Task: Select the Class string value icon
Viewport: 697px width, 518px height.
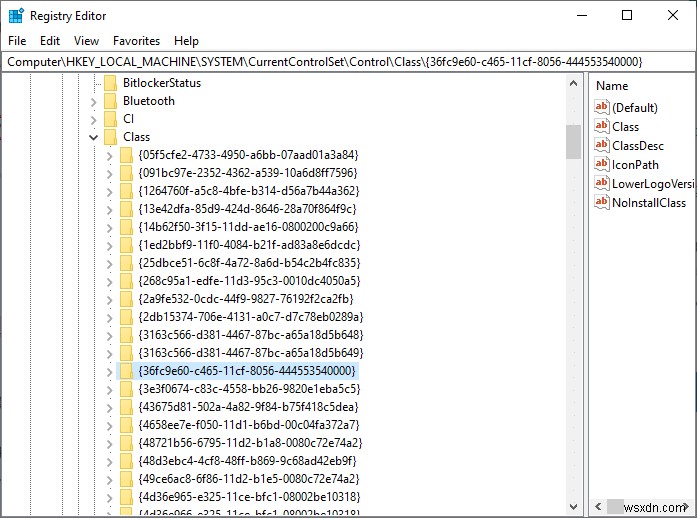Action: click(601, 126)
